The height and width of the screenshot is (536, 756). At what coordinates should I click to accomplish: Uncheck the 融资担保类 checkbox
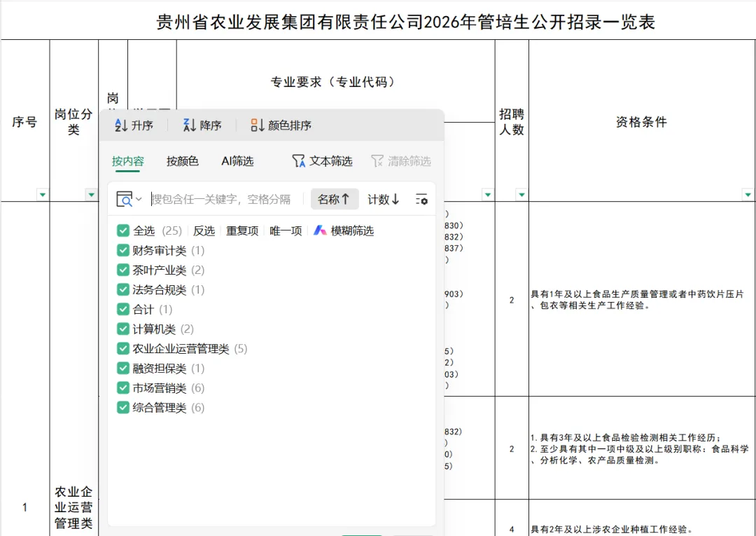[x=123, y=368]
